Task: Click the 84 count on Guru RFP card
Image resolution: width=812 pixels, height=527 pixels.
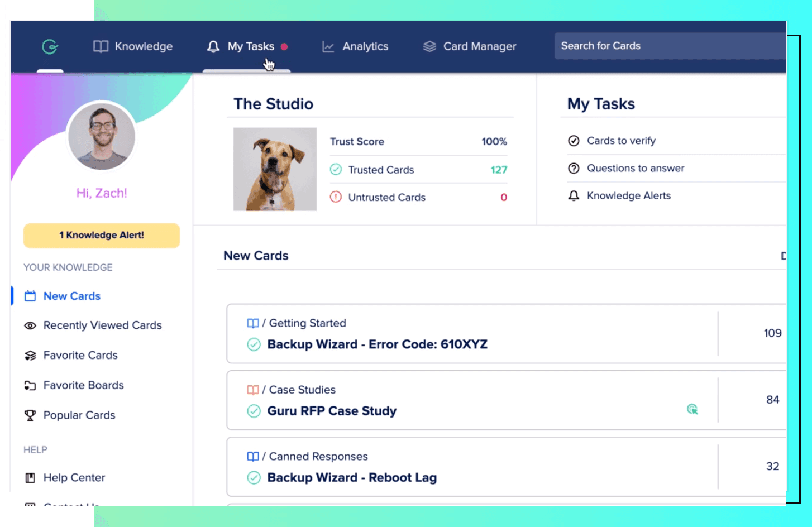Action: (x=773, y=400)
